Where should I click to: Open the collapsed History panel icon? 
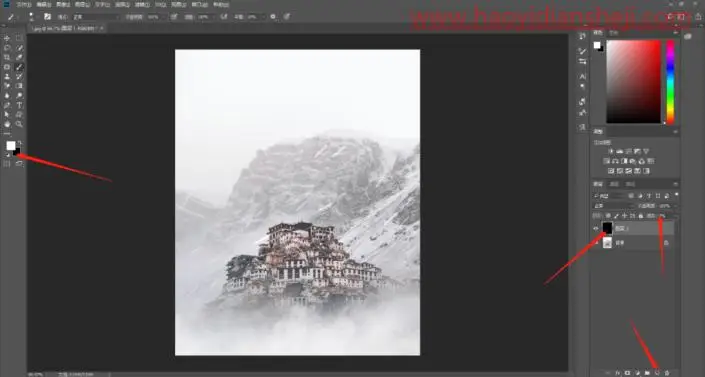click(x=583, y=36)
